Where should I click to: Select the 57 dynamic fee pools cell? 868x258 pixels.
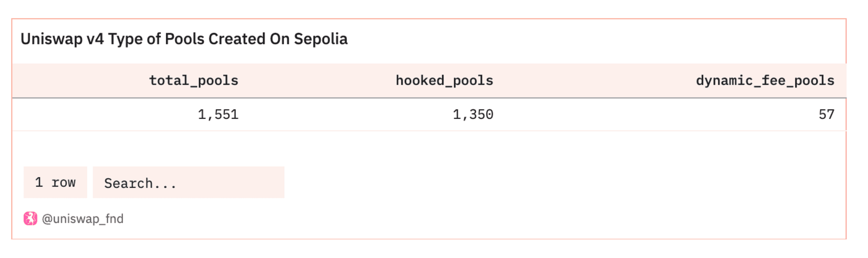click(826, 115)
